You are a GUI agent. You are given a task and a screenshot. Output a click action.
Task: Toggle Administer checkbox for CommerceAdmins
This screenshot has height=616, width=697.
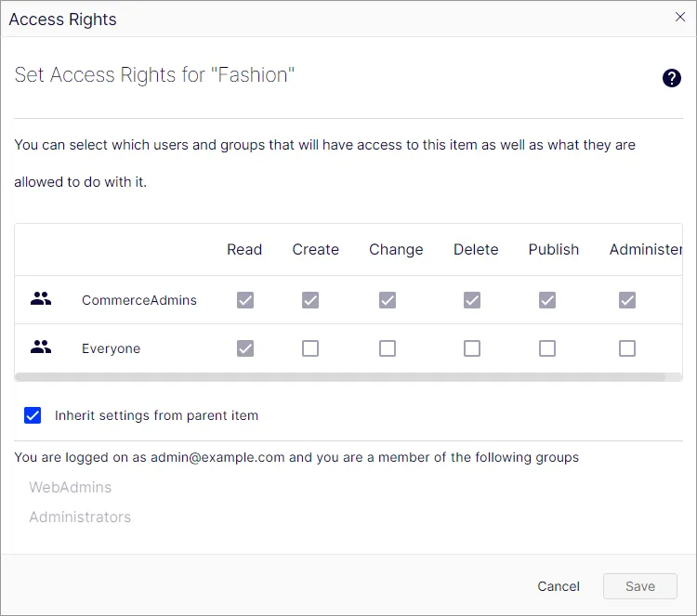coord(627,300)
